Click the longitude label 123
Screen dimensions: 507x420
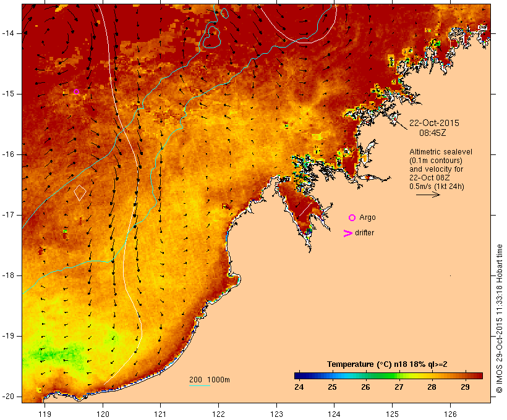(276, 414)
